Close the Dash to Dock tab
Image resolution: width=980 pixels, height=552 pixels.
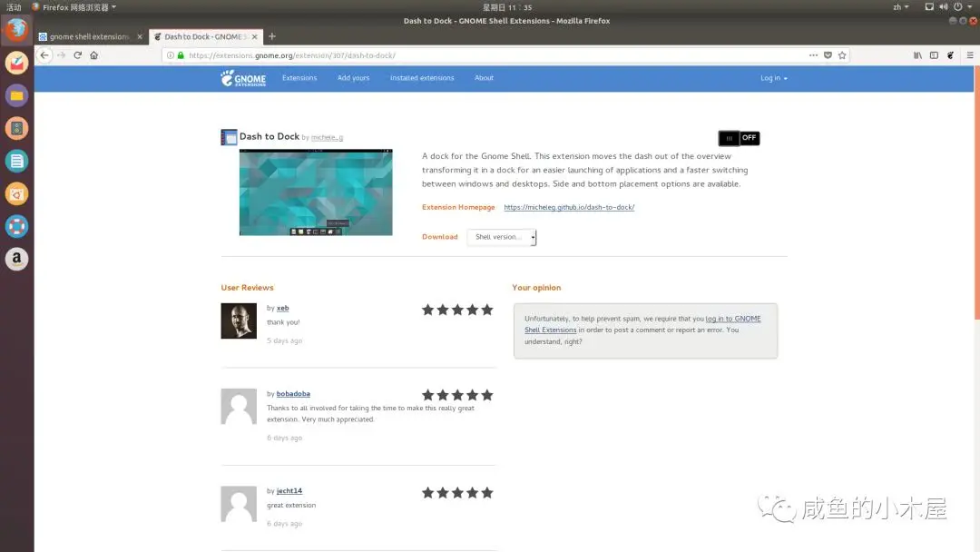tap(254, 37)
